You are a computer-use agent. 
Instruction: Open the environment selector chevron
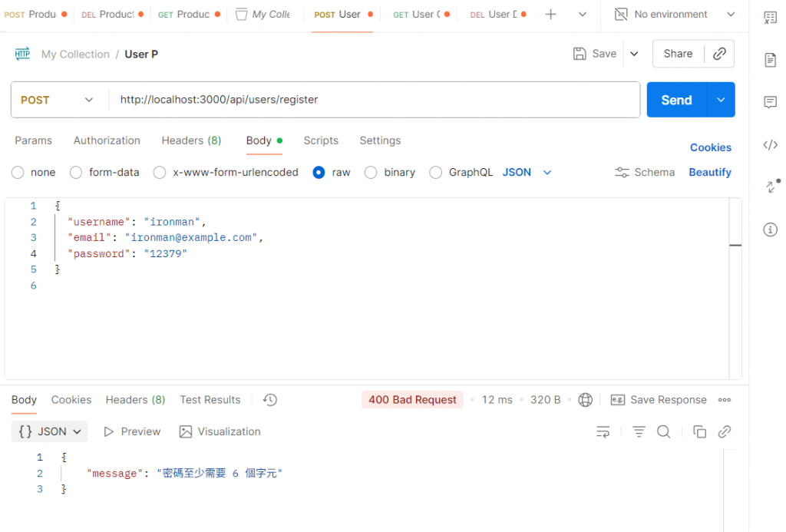click(731, 14)
